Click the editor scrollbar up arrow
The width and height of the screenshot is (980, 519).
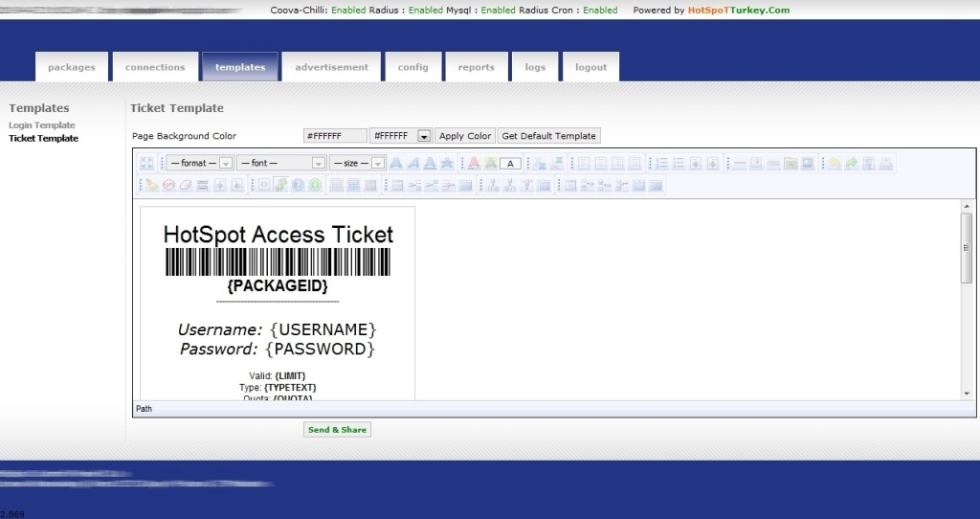(967, 206)
